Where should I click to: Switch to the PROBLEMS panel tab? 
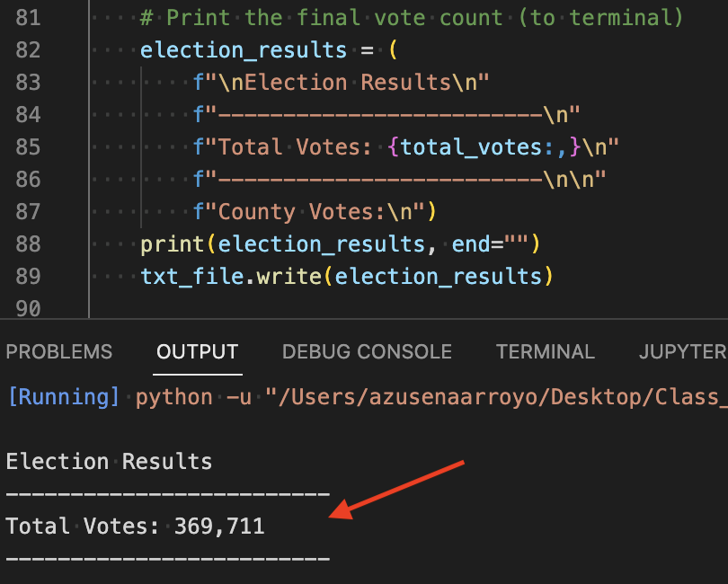pos(58,351)
